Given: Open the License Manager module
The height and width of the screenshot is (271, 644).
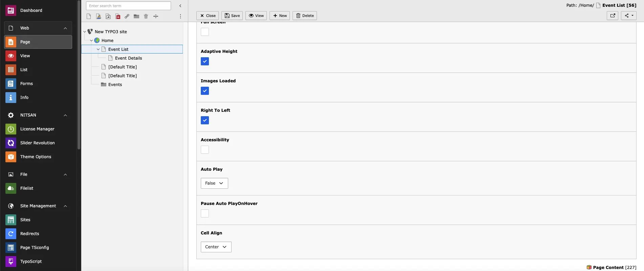Looking at the screenshot, I should click(38, 129).
